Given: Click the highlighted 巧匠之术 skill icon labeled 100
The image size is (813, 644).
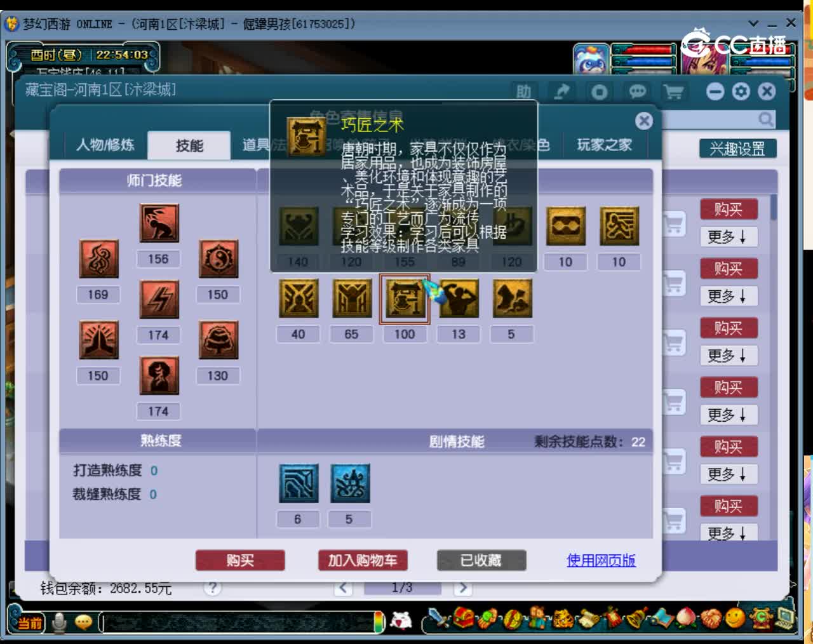Looking at the screenshot, I should click(405, 299).
